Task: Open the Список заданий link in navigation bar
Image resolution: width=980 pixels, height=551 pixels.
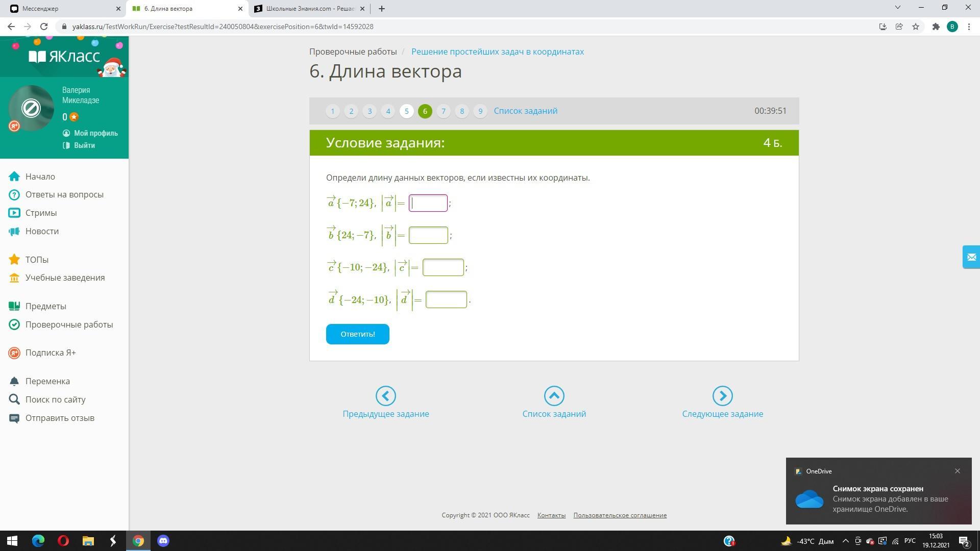Action: coord(525,111)
